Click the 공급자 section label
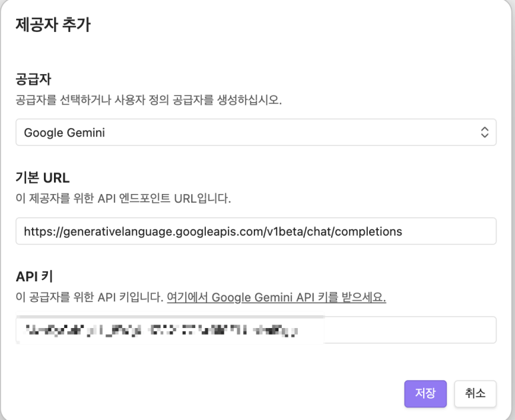Viewport: 515px width, 420px height. [x=34, y=80]
